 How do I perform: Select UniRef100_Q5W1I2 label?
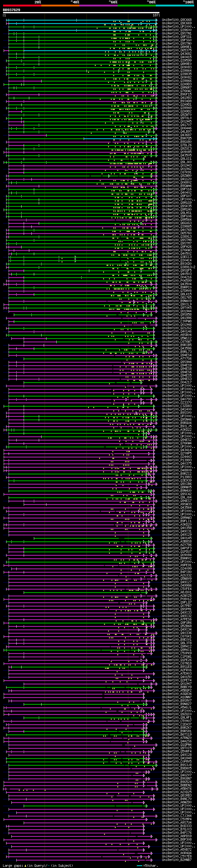pos(177,338)
